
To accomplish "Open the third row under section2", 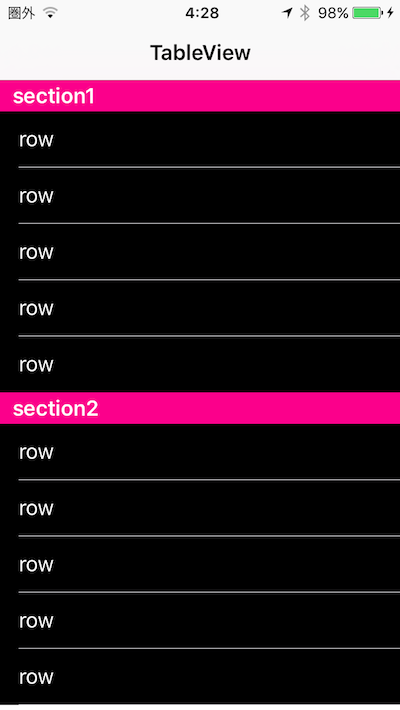I will coord(200,564).
